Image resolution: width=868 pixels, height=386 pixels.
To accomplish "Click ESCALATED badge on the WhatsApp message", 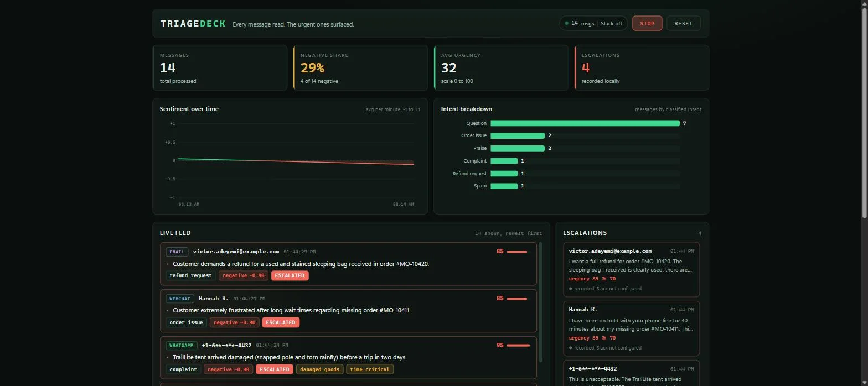I will click(275, 369).
